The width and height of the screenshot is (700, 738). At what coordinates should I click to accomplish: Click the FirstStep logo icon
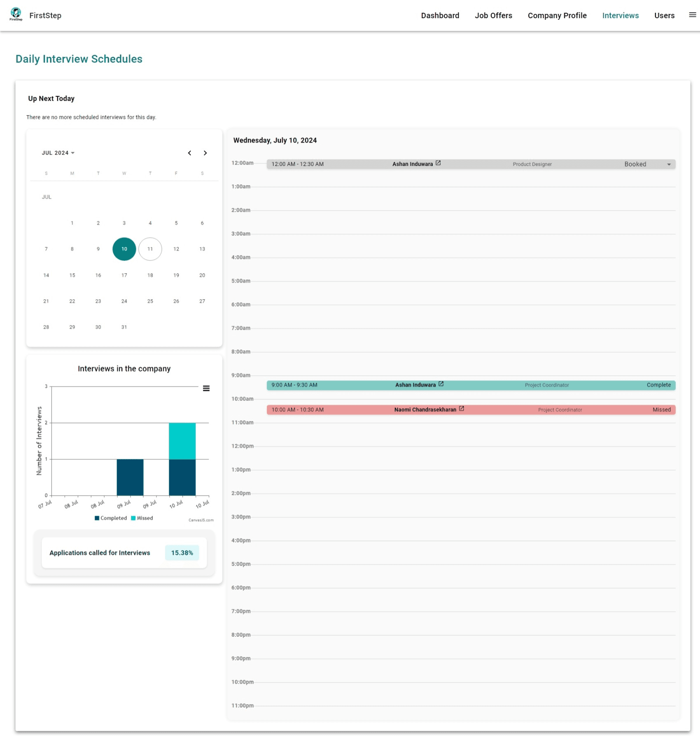point(16,14)
